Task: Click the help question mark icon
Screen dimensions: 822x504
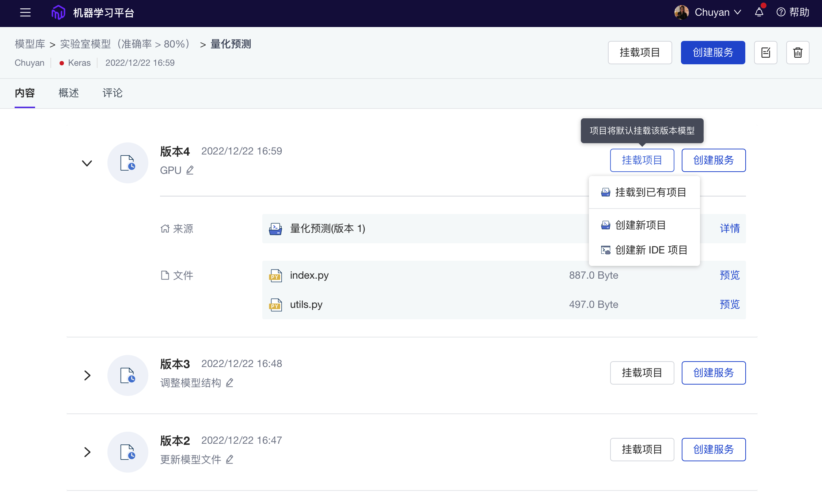Action: point(781,12)
